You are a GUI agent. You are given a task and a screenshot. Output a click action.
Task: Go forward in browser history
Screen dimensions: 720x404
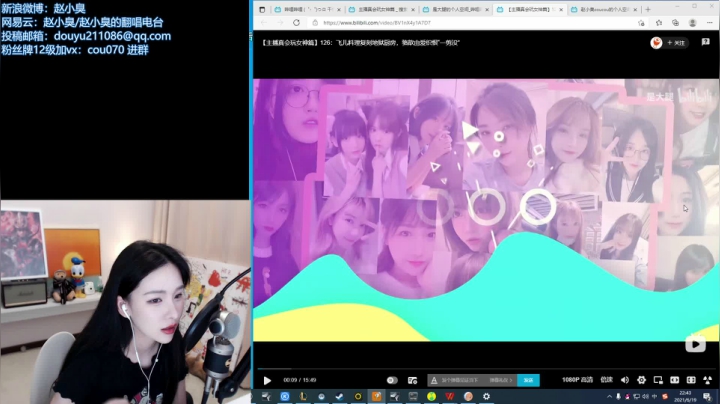pyautogui.click(x=280, y=22)
